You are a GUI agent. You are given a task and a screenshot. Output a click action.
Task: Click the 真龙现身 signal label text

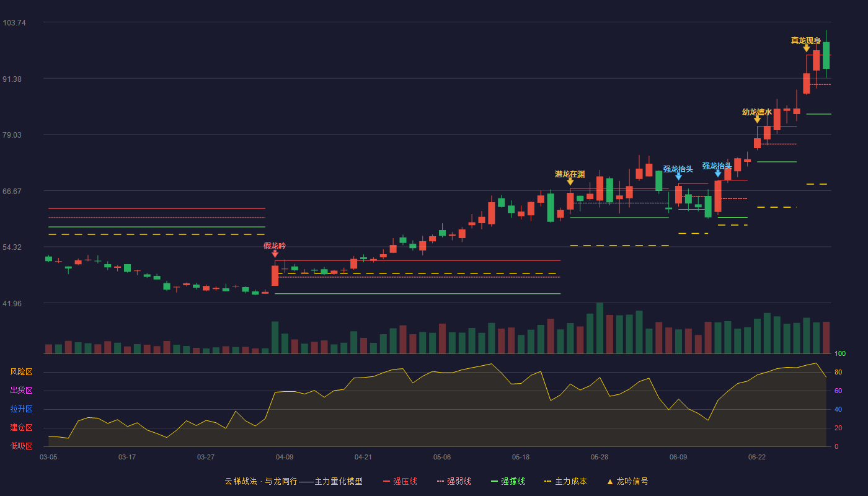tap(806, 41)
